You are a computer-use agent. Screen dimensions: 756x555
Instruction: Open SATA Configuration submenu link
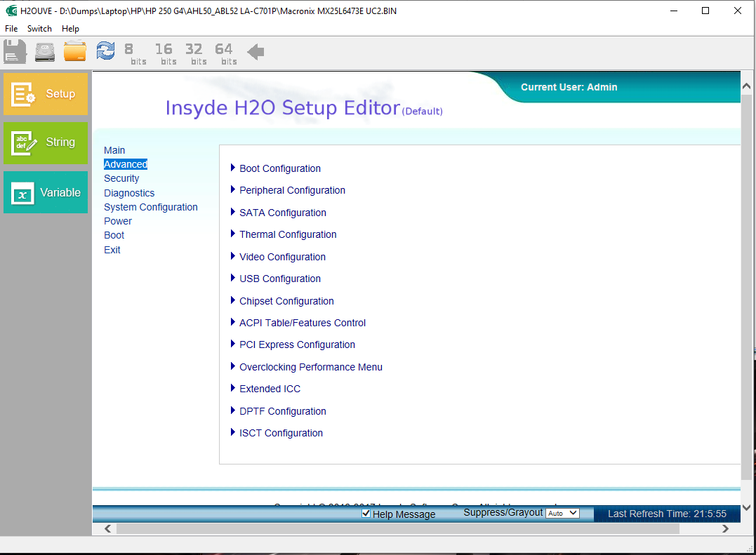click(283, 213)
